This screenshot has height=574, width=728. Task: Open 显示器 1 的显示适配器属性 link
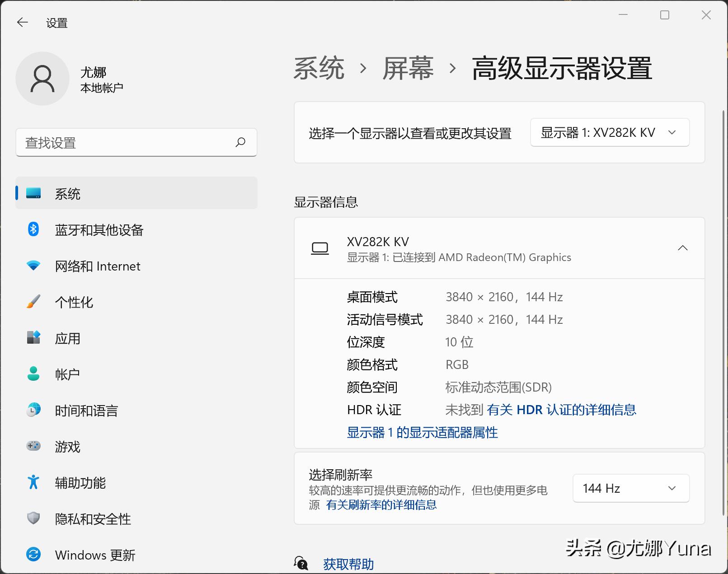pos(422,432)
